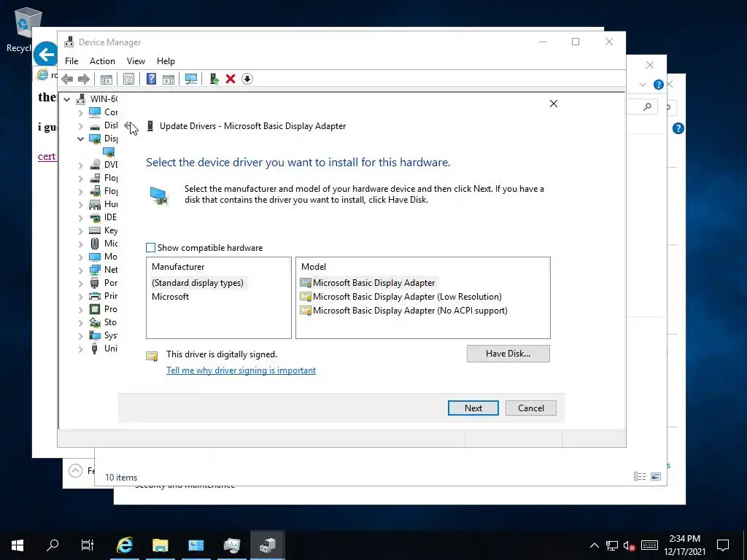Select the display adapter device under Display adapters
747x560 pixels.
[x=109, y=152]
